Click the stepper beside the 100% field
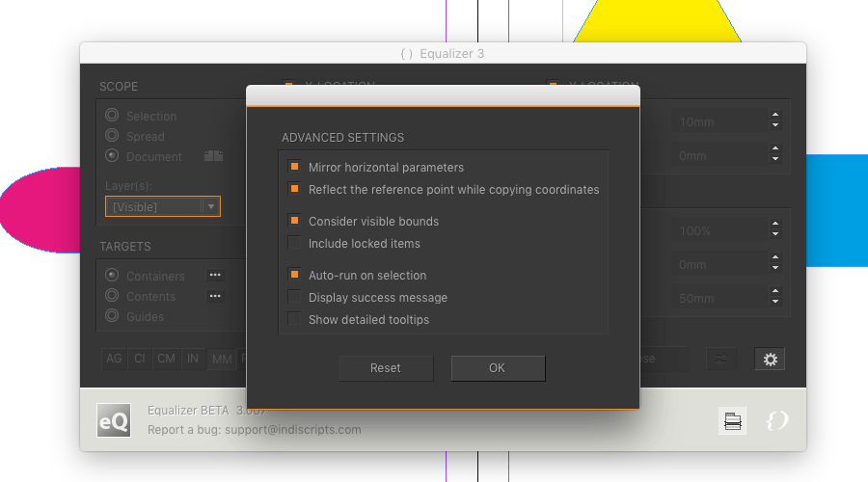 (x=774, y=231)
